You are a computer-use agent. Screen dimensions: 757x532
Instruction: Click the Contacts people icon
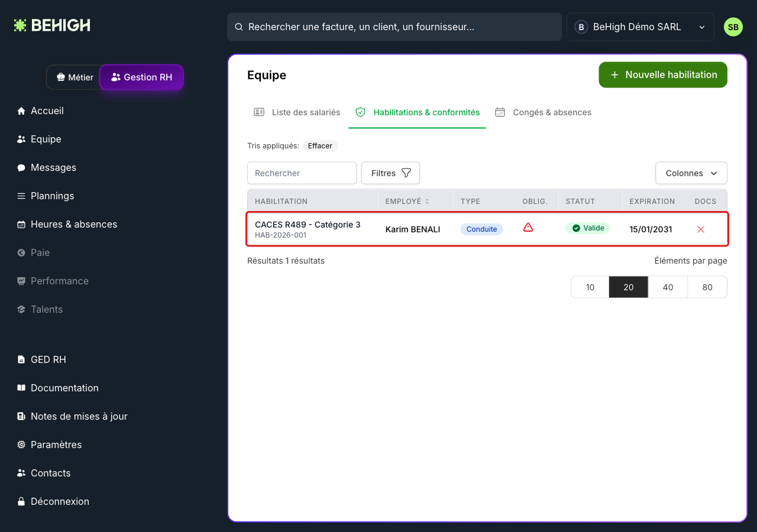click(21, 473)
